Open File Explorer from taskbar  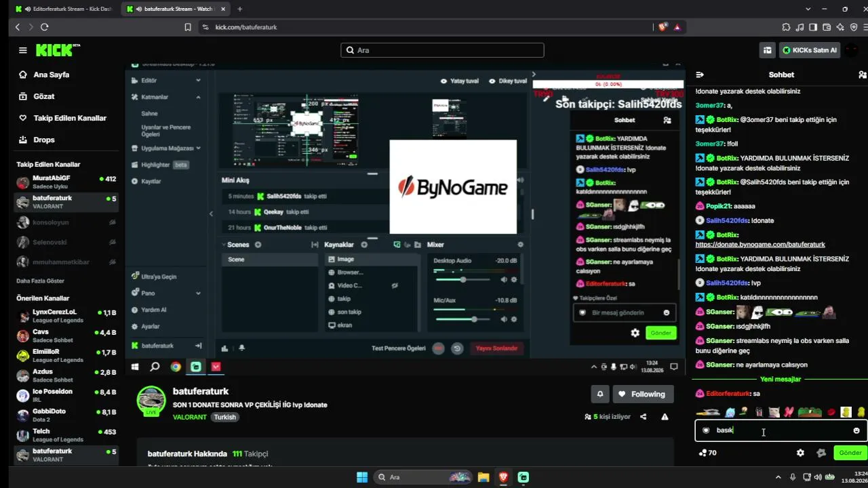tap(484, 477)
